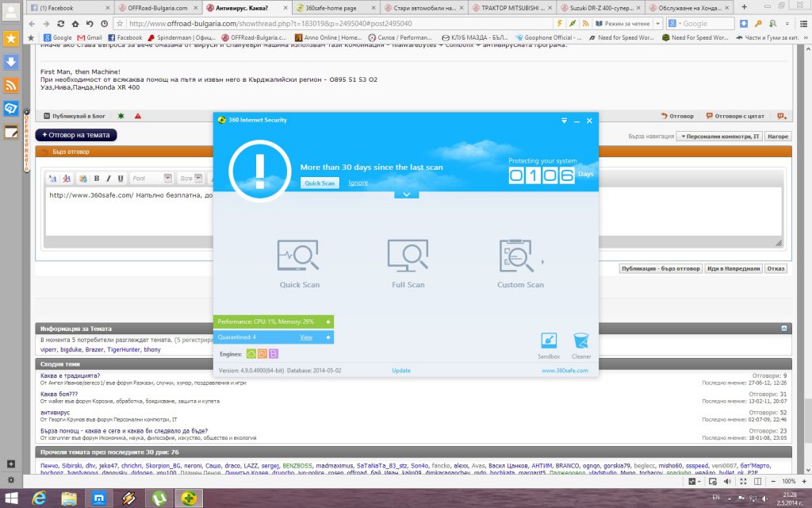Expand the Quarantined bar plus icon
The height and width of the screenshot is (508, 812).
[x=327, y=337]
